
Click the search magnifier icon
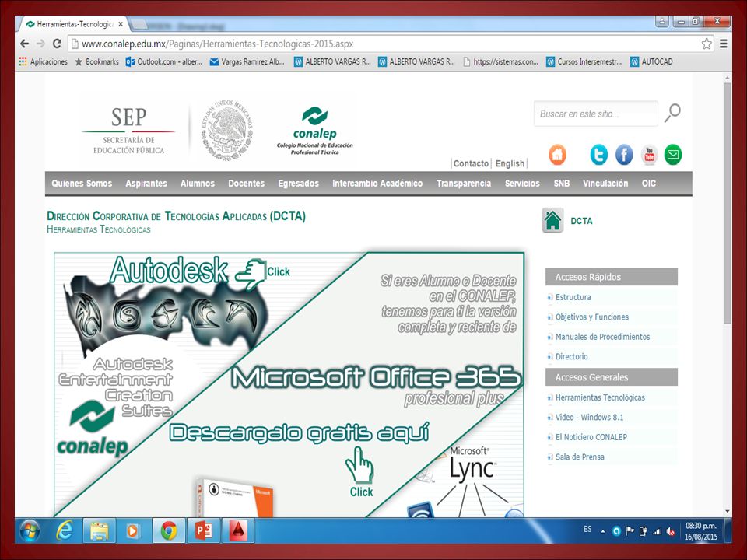[672, 113]
